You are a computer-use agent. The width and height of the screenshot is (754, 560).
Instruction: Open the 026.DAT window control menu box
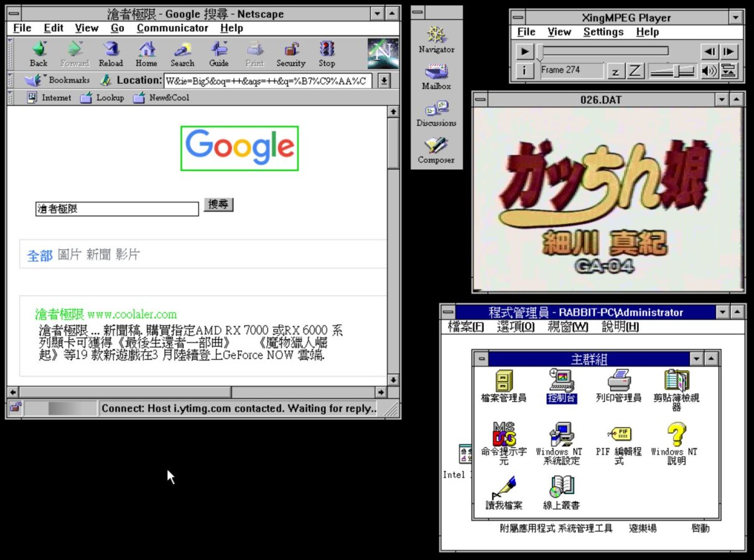click(x=480, y=100)
